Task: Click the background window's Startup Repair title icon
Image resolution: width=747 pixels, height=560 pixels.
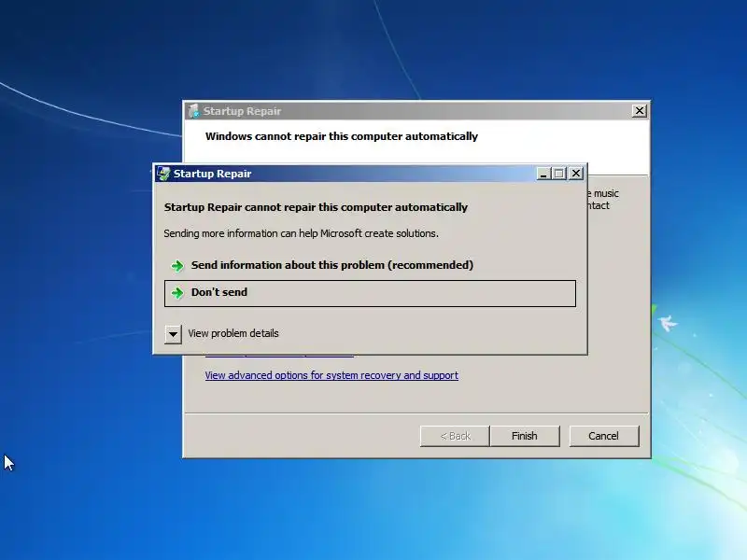Action: click(x=193, y=111)
